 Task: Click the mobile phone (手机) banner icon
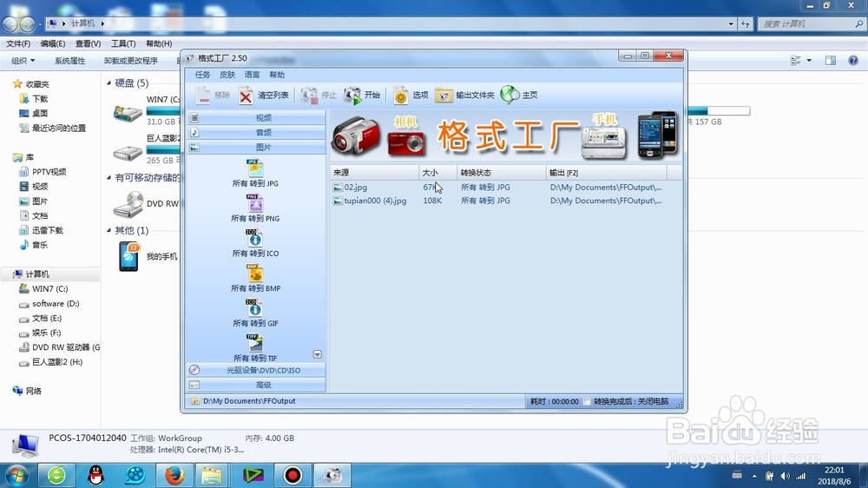pyautogui.click(x=603, y=142)
